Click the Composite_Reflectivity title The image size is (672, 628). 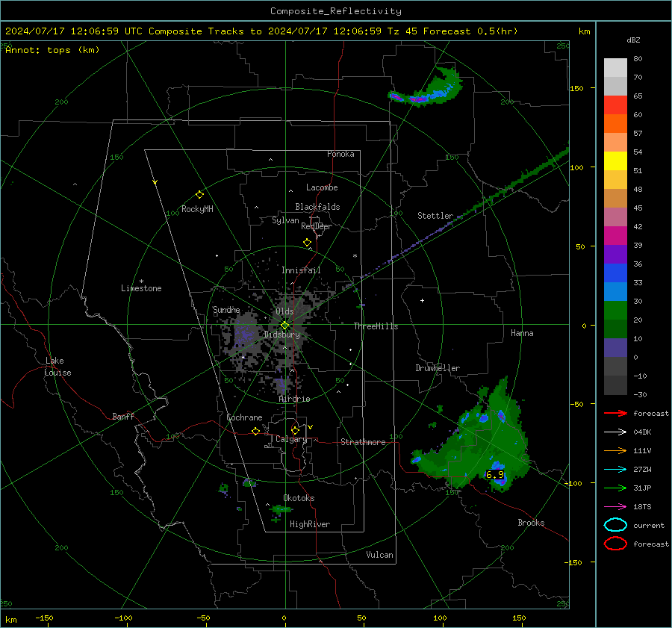[x=335, y=11]
